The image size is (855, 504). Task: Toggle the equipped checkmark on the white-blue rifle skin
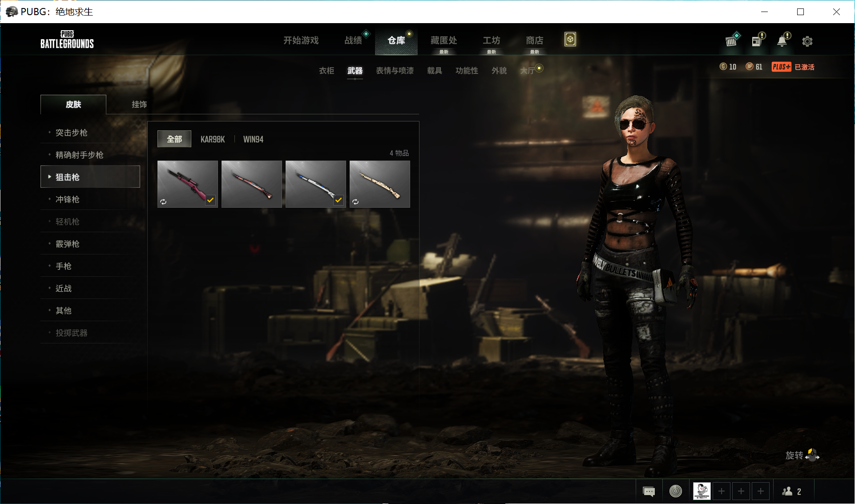[339, 200]
